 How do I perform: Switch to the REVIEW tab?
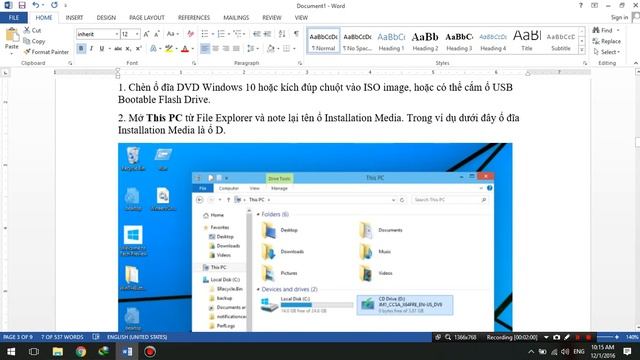click(272, 18)
